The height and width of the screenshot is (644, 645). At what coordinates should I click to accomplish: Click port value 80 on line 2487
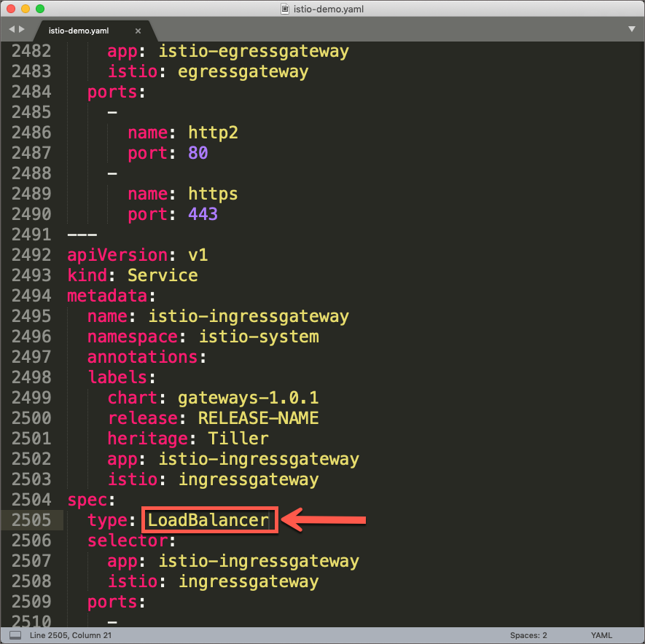(198, 153)
